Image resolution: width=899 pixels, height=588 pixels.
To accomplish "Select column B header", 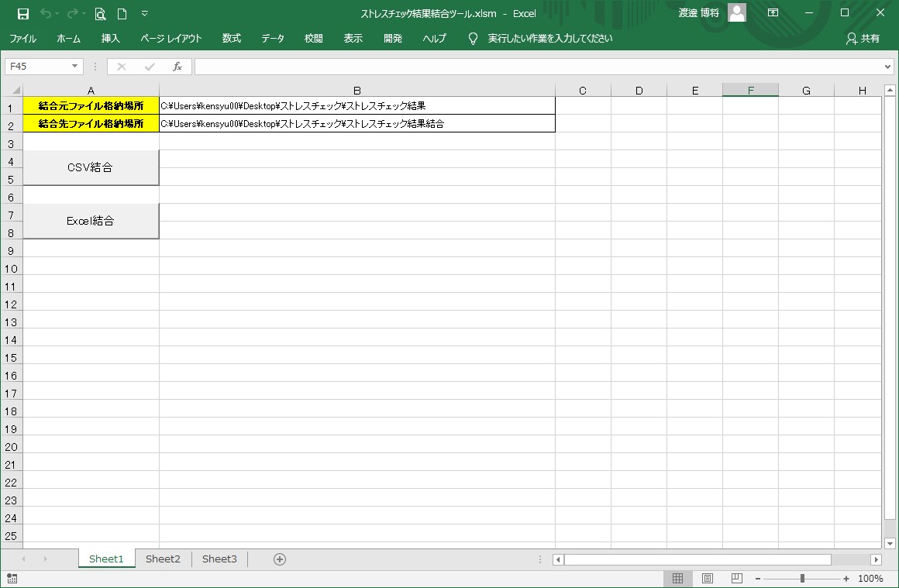I will (x=357, y=90).
